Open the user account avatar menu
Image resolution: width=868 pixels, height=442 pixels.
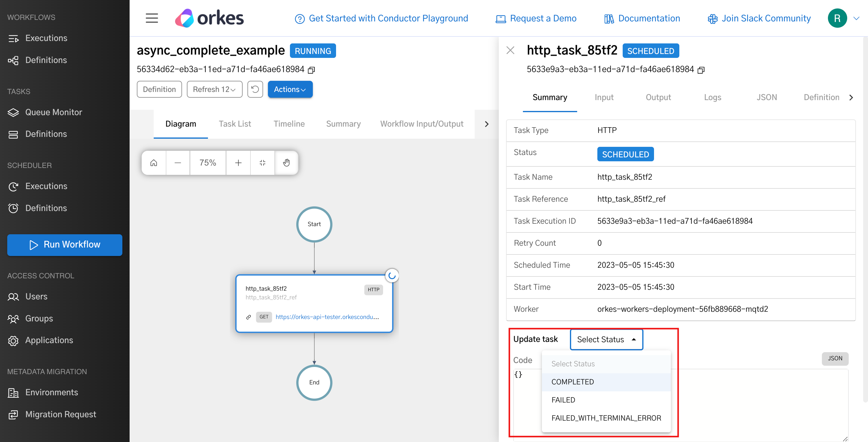click(837, 18)
